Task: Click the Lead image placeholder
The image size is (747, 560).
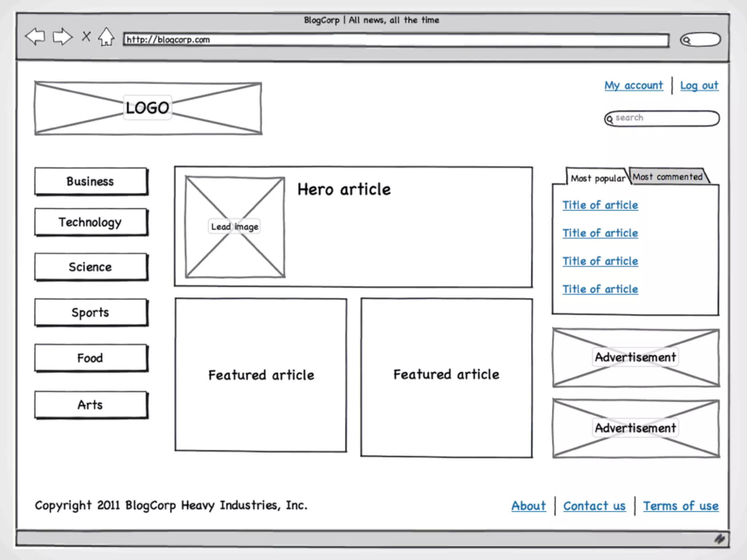Action: [235, 227]
